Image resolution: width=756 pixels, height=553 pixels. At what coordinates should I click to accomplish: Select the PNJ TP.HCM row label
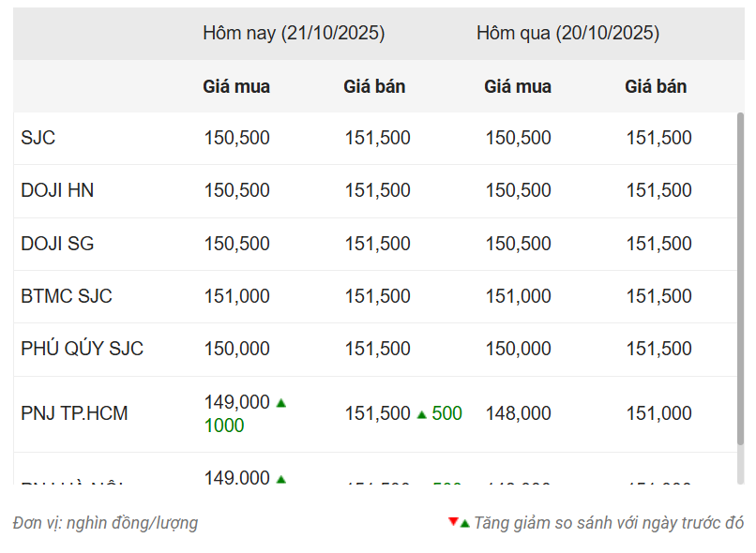click(x=74, y=413)
